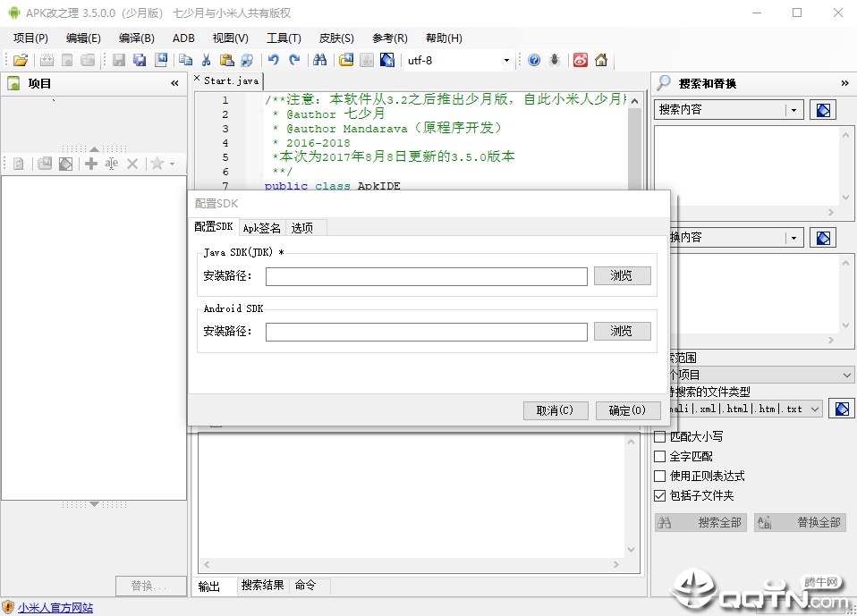Open the dropdown arrow next to the star icon
Screen dimensions: 857x616
(172, 164)
